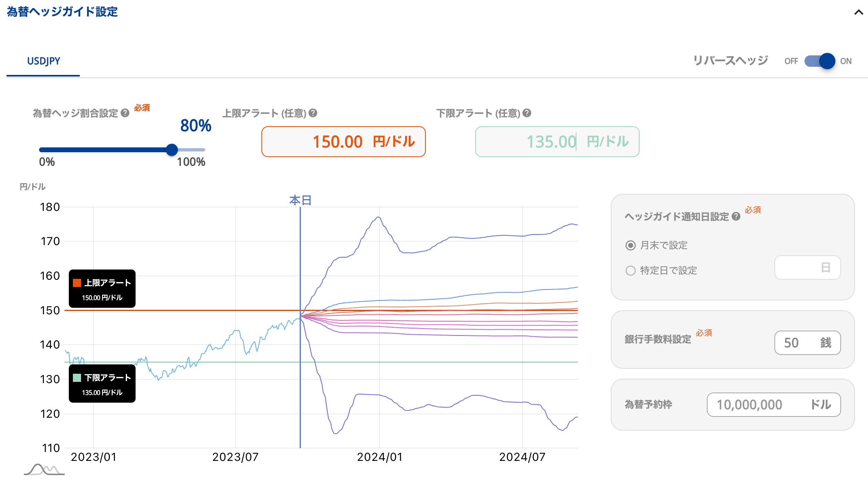The width and height of the screenshot is (868, 491).
Task: Click the specific day 日 input box
Action: [807, 267]
